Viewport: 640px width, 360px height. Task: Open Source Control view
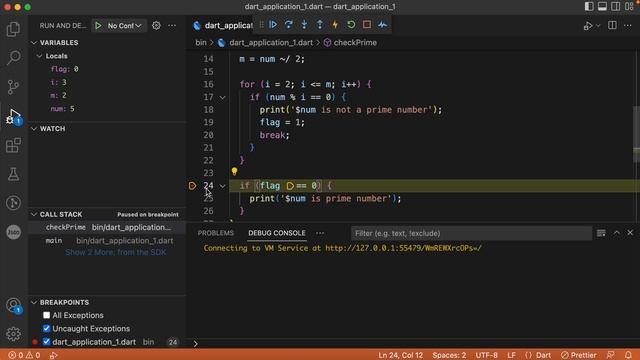coord(13,87)
